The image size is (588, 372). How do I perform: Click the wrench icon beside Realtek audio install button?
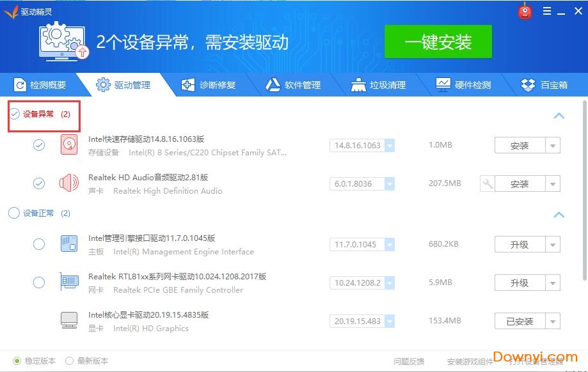point(486,183)
